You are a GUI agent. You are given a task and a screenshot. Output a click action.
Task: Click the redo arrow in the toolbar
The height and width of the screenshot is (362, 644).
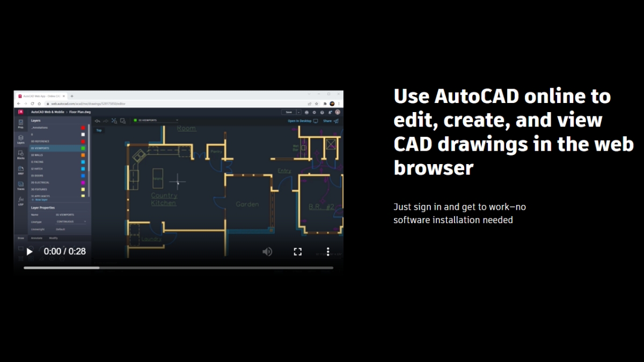pyautogui.click(x=106, y=121)
